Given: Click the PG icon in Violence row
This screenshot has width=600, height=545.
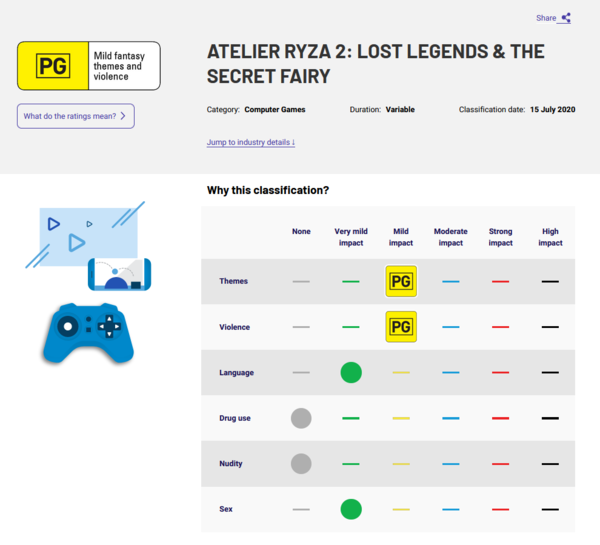Looking at the screenshot, I should click(x=401, y=327).
